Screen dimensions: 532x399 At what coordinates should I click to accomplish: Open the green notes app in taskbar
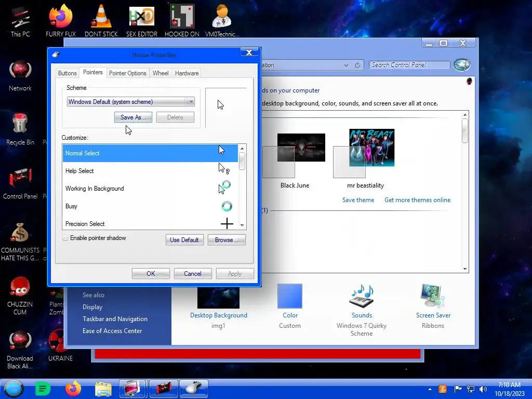[43, 389]
